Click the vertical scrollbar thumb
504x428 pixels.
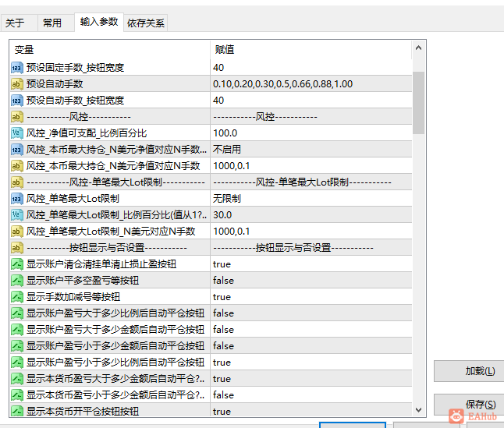[418, 102]
